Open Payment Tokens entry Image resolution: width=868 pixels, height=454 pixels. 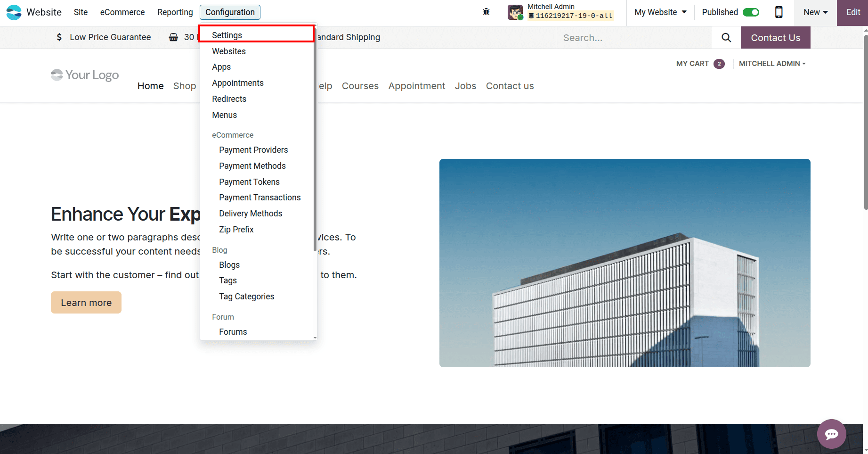coord(257,182)
